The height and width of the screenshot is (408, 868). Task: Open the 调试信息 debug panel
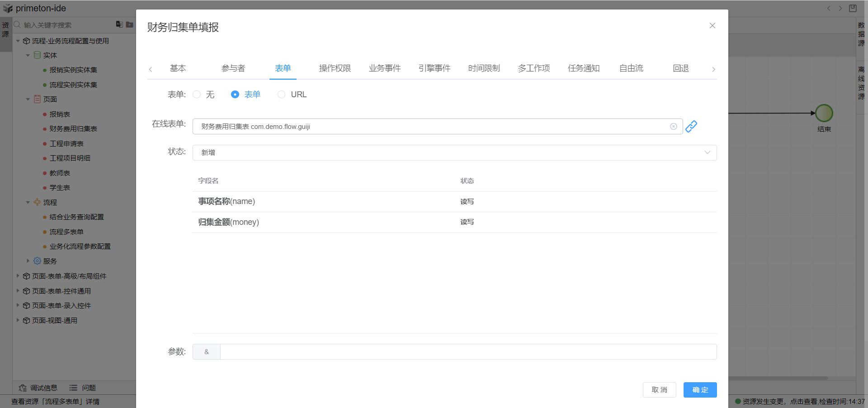[x=38, y=388]
